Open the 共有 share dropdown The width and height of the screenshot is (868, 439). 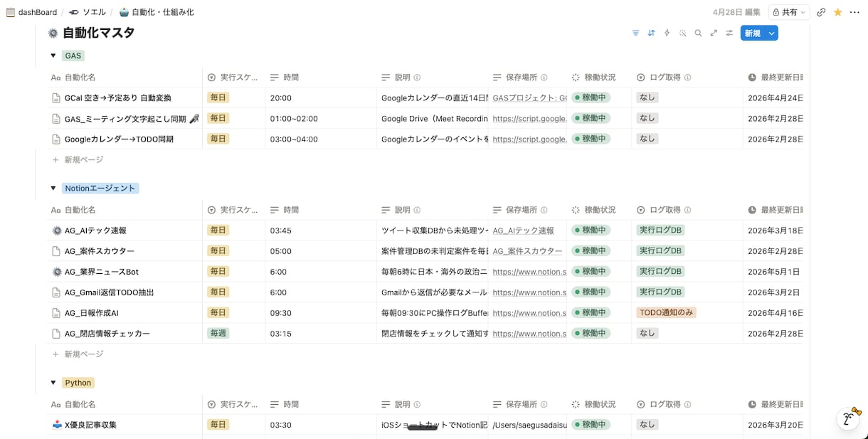coord(789,12)
